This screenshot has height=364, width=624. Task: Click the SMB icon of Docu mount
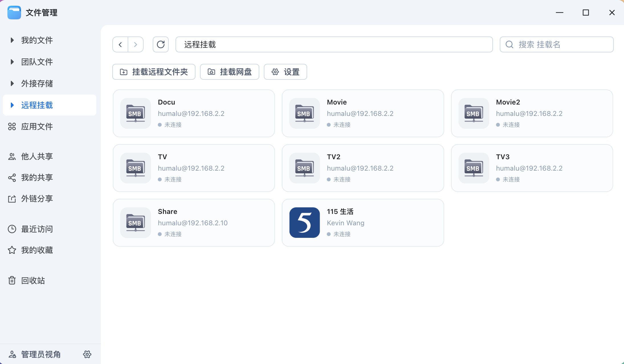point(135,113)
